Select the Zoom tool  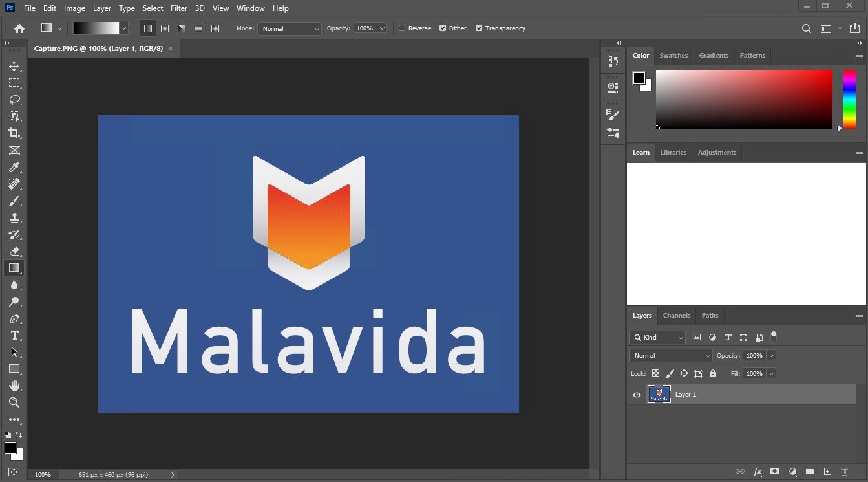coord(14,402)
